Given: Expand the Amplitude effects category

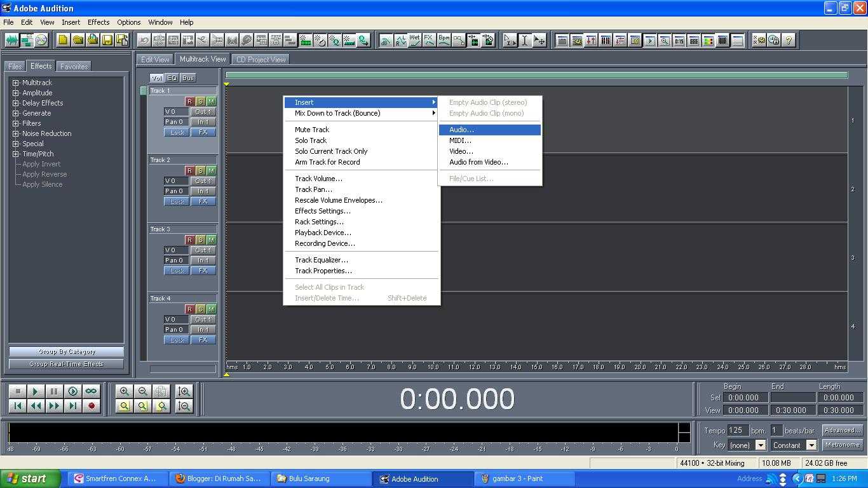Looking at the screenshot, I should (x=16, y=93).
